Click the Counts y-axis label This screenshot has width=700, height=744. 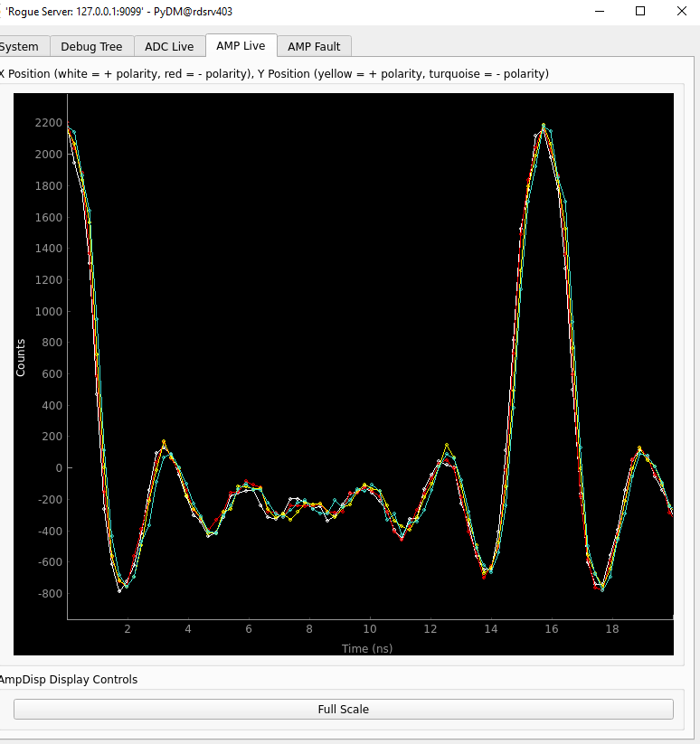pos(21,357)
